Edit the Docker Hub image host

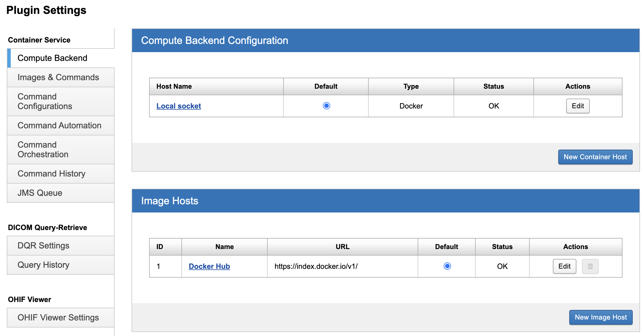(564, 266)
